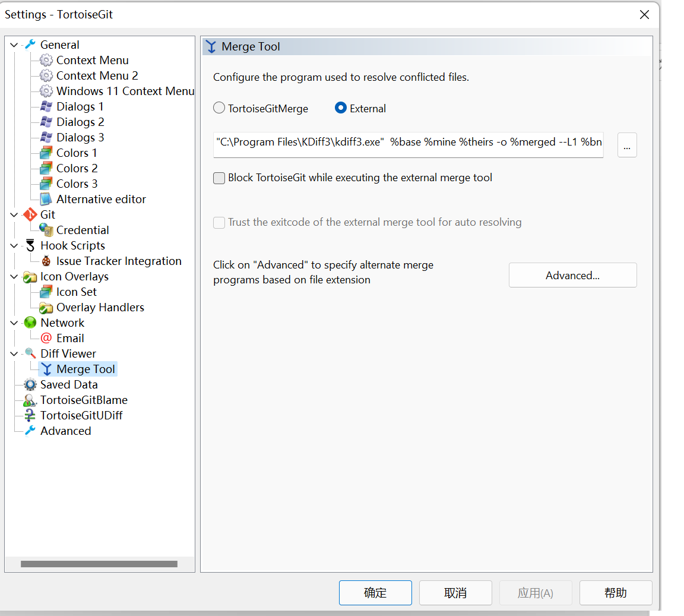Select the External radio button

point(341,108)
